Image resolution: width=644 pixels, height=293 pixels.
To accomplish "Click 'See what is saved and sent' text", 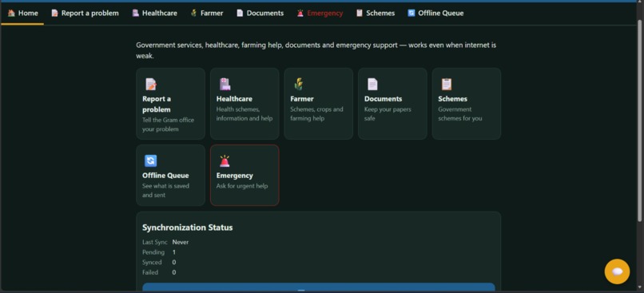I will pos(166,190).
